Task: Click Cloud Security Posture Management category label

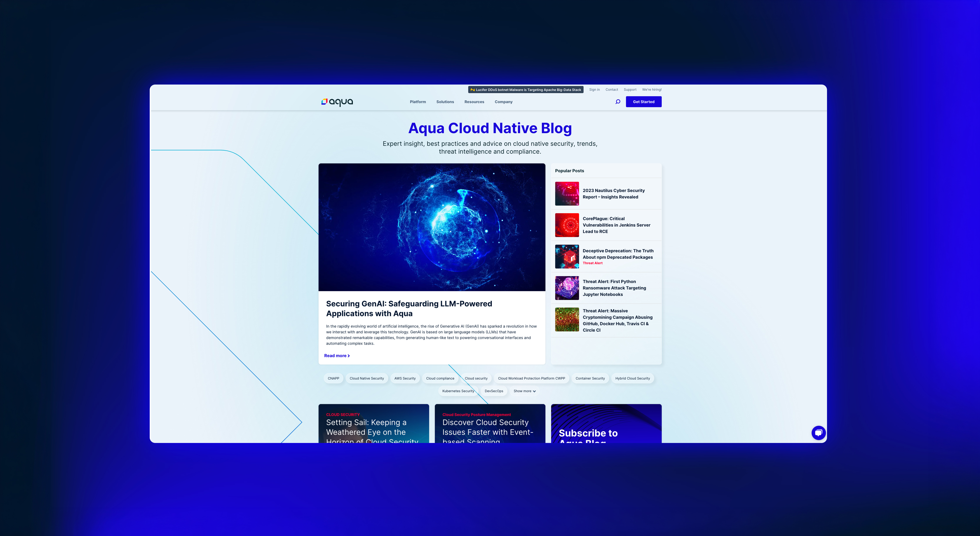Action: [x=476, y=415]
